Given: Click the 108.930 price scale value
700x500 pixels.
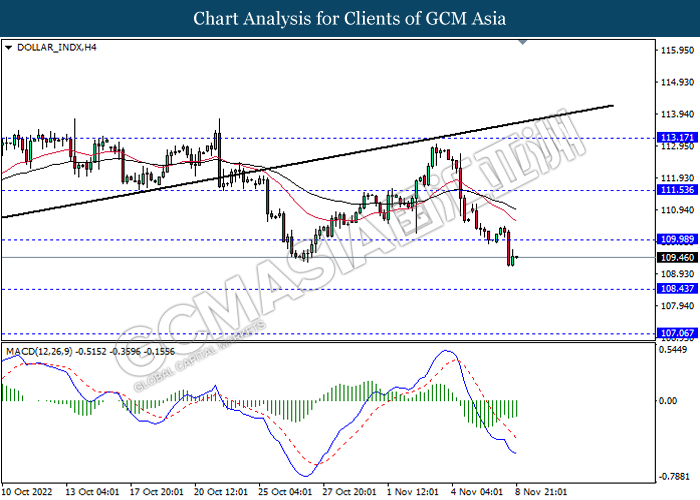Looking at the screenshot, I should [x=677, y=274].
